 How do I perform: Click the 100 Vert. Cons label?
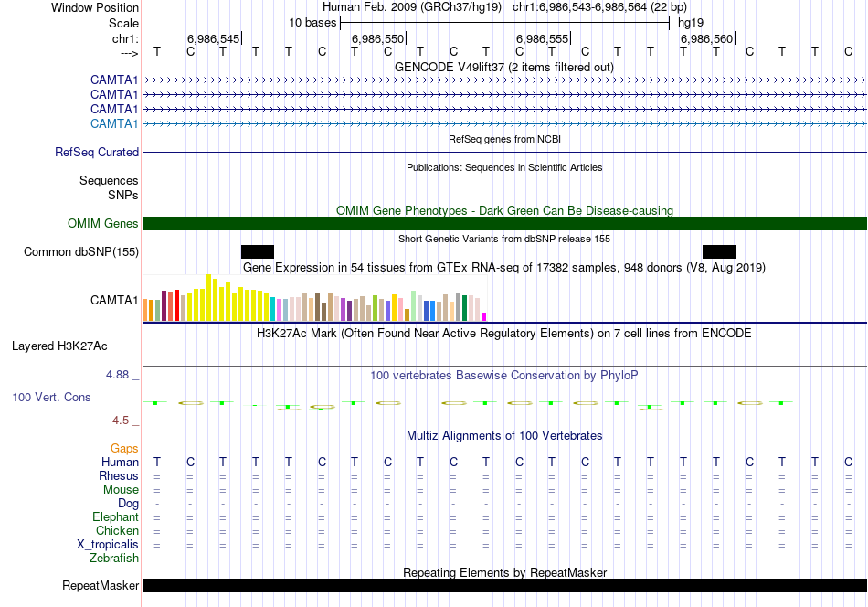click(51, 397)
